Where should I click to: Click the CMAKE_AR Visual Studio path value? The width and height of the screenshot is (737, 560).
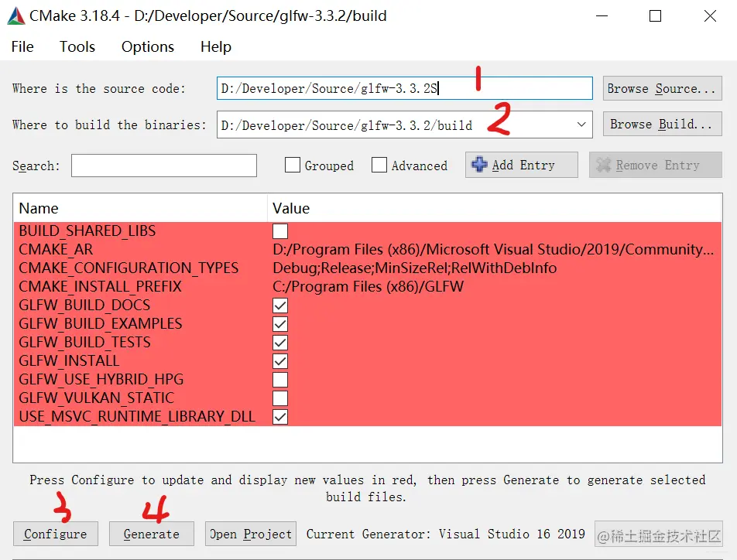493,250
